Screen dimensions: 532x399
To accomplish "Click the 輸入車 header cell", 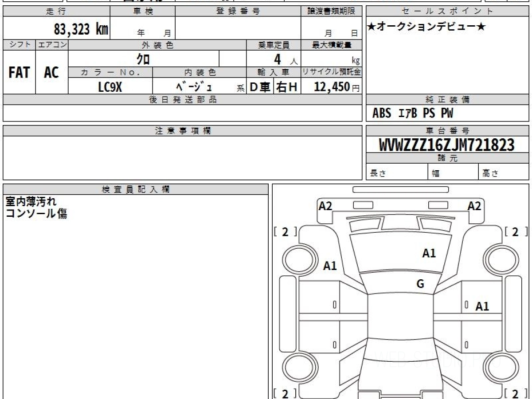I will (274, 72).
